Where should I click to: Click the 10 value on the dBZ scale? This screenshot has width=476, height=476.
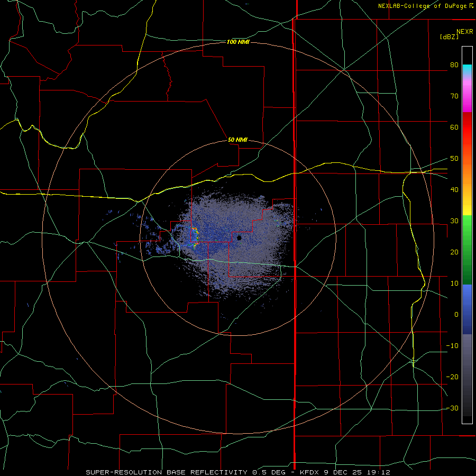pos(454,283)
